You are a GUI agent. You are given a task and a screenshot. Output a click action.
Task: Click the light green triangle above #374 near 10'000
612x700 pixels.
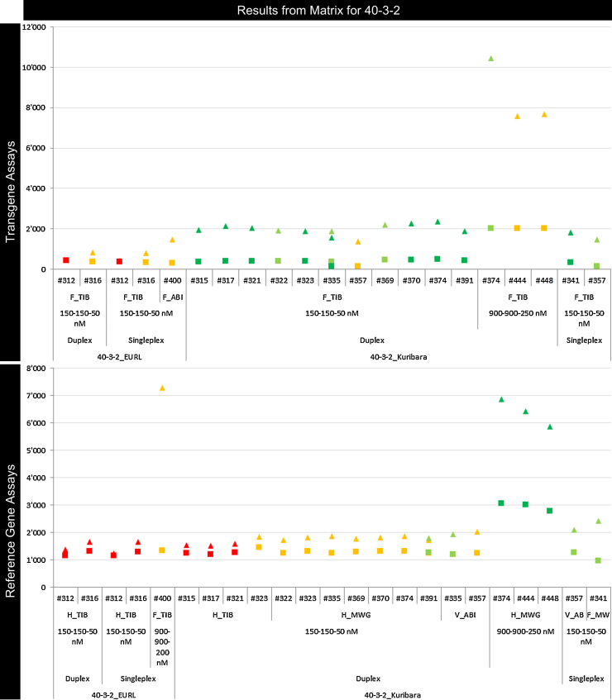pos(490,59)
